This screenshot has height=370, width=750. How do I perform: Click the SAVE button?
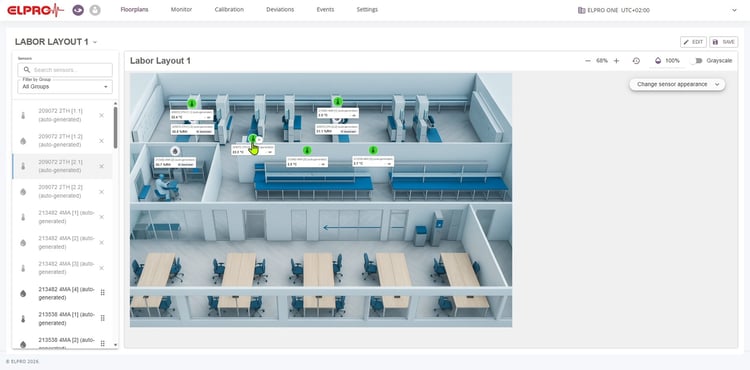[x=723, y=42]
